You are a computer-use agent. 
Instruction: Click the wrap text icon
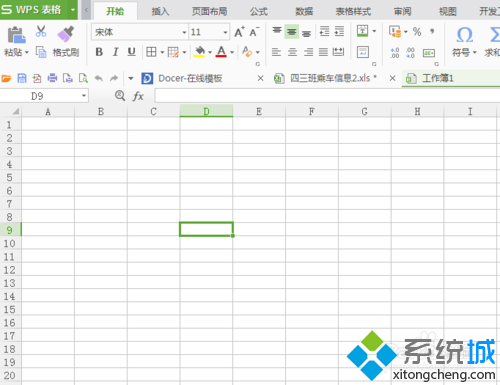[363, 52]
